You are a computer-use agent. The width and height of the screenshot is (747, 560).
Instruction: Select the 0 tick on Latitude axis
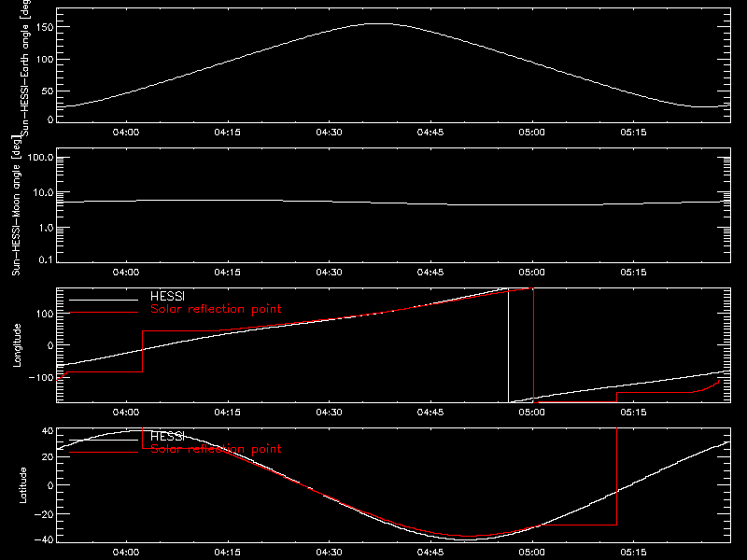click(x=50, y=485)
